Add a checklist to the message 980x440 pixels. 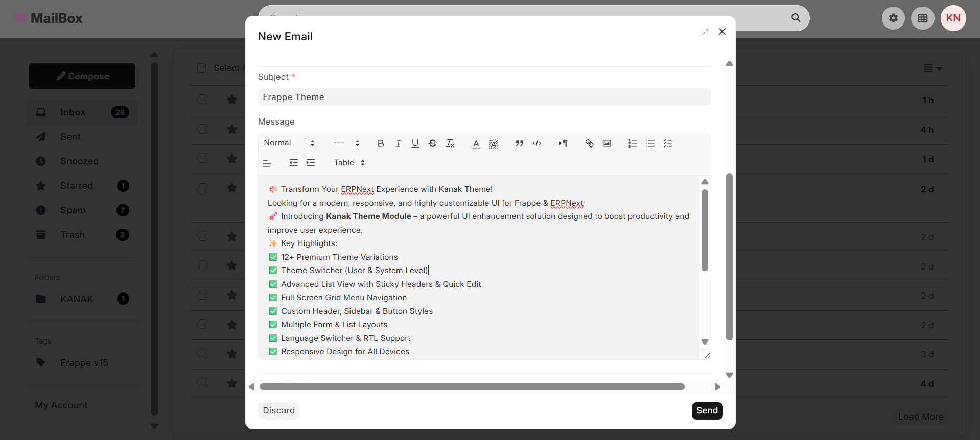point(668,143)
